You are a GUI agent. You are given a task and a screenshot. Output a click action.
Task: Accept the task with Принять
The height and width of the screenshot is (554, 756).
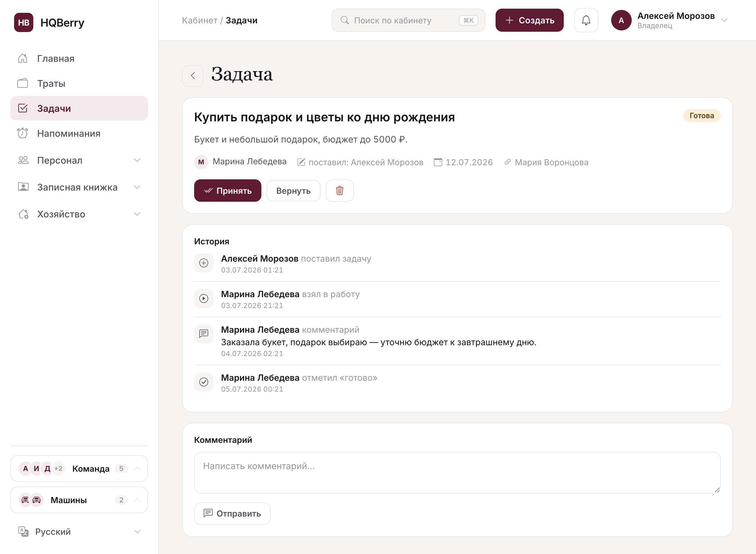click(227, 191)
